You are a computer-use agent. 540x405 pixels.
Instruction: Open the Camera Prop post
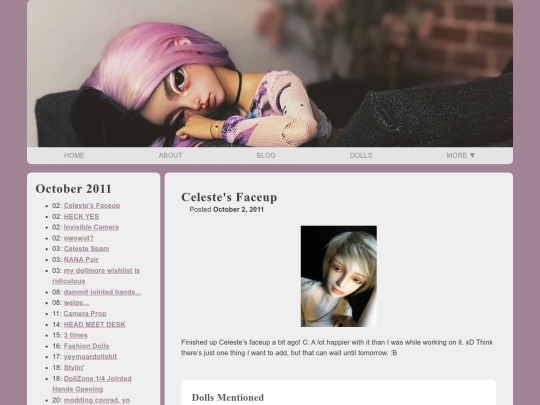(85, 314)
